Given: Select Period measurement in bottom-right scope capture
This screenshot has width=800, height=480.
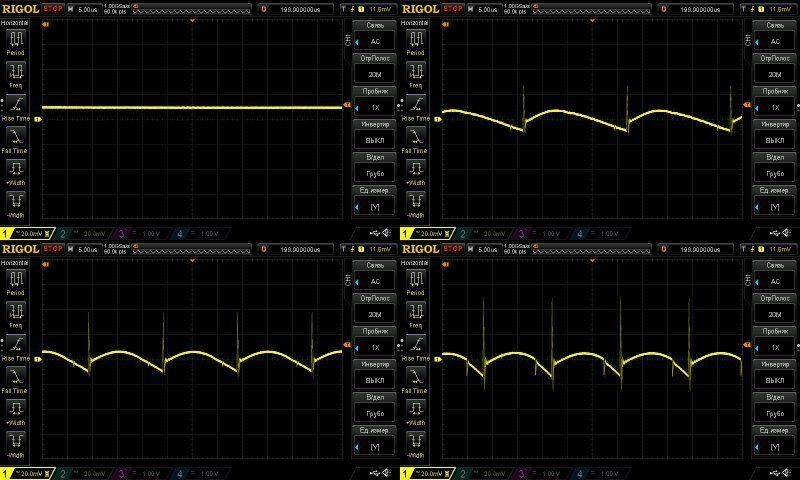Looking at the screenshot, I should 415,283.
